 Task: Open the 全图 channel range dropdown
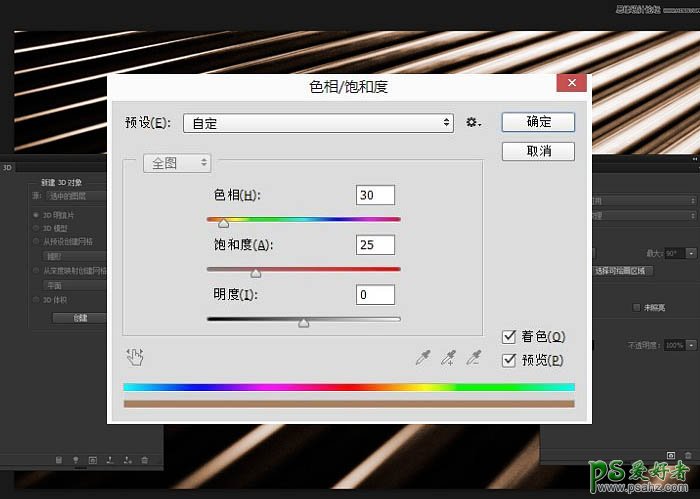click(177, 162)
